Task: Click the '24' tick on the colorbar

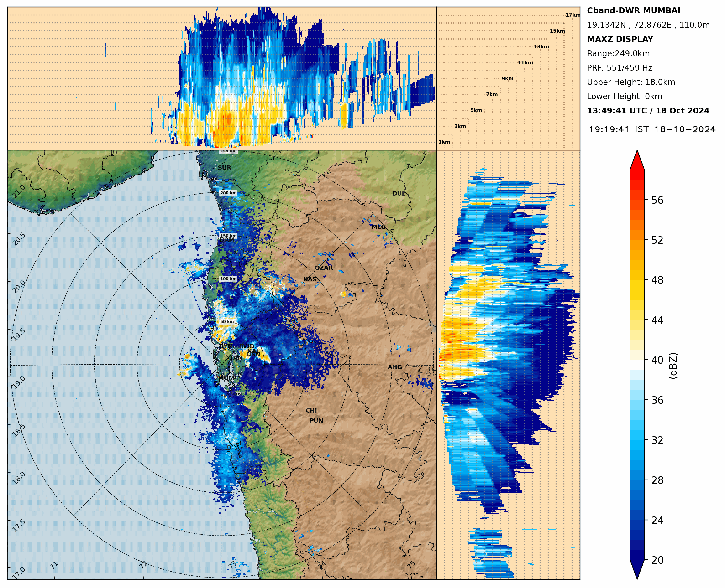Action: click(657, 520)
